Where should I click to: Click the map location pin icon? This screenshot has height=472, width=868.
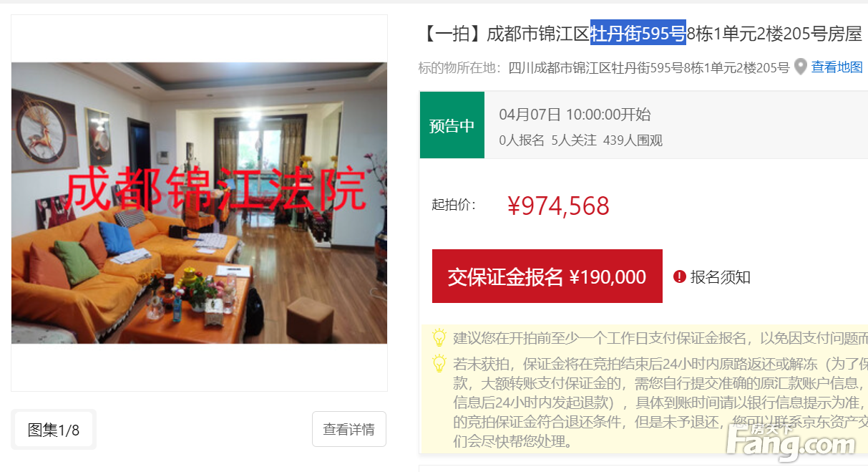[801, 67]
